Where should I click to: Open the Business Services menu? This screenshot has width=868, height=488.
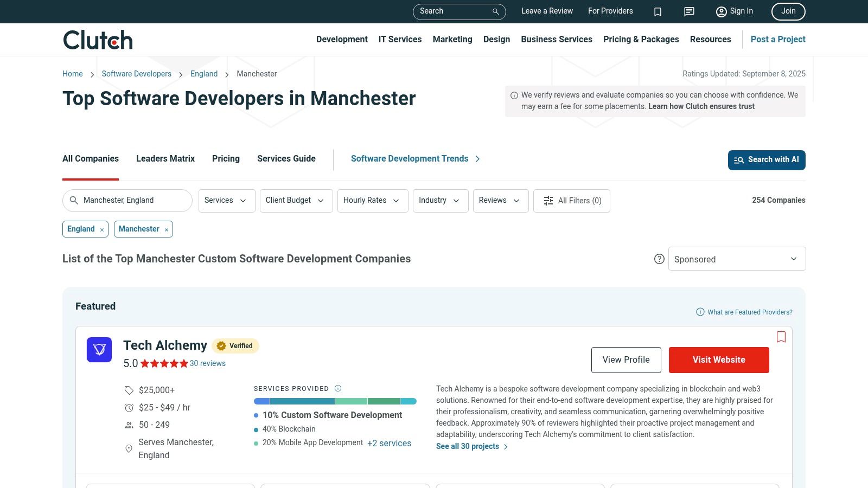coord(557,40)
